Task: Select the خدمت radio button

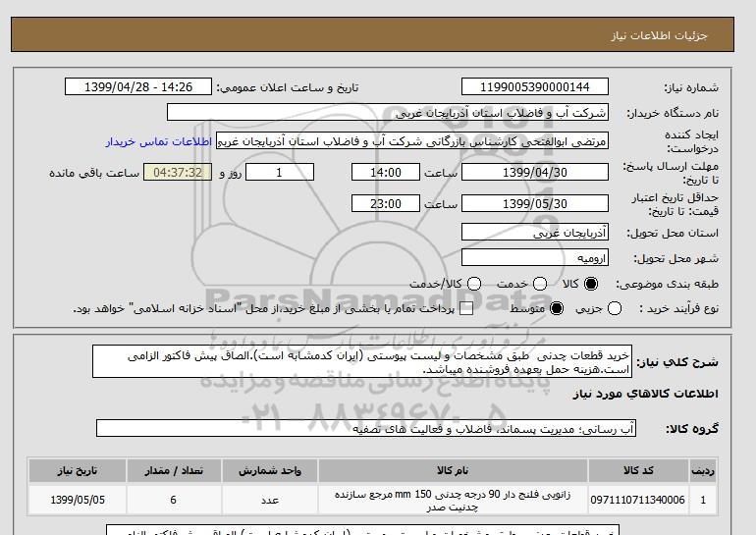Action: (540, 284)
